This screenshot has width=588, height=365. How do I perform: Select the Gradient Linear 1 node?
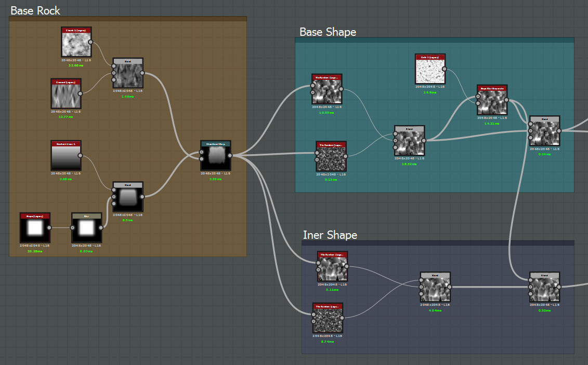(x=66, y=155)
